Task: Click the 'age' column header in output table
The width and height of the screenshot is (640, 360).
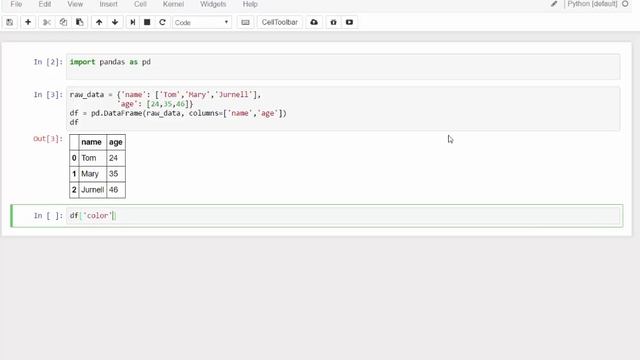Action: click(x=116, y=142)
